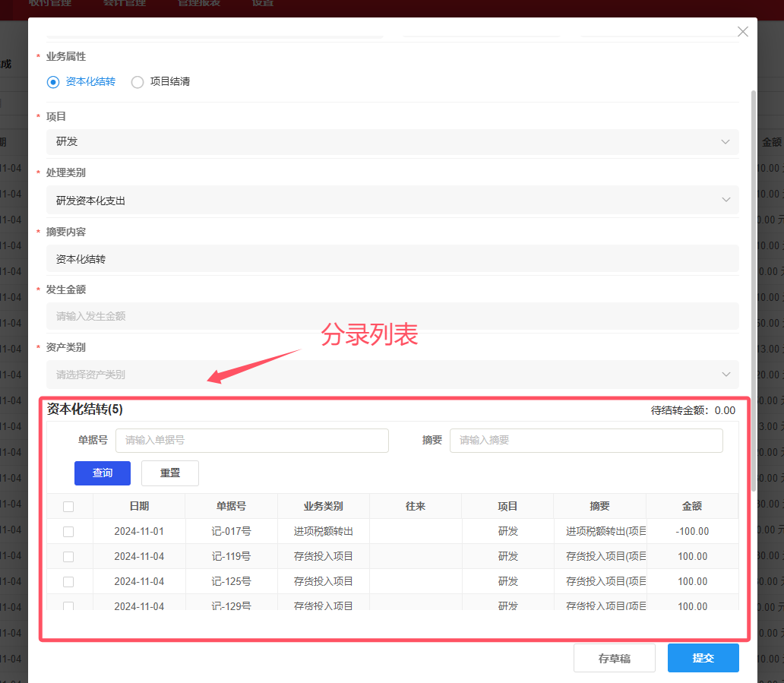The image size is (784, 683).
Task: Open the 项目 dropdown showing 研发
Action: click(x=392, y=142)
